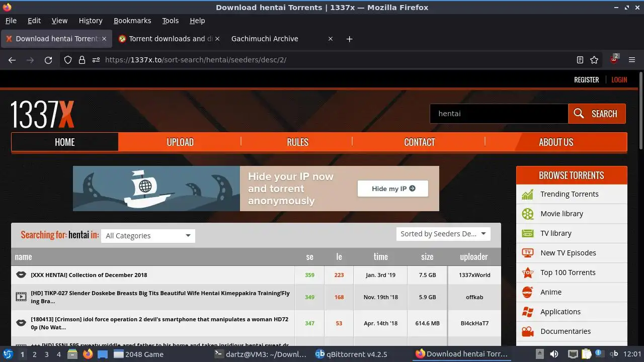
Task: Click the Movie library film reel icon
Action: pos(527,214)
